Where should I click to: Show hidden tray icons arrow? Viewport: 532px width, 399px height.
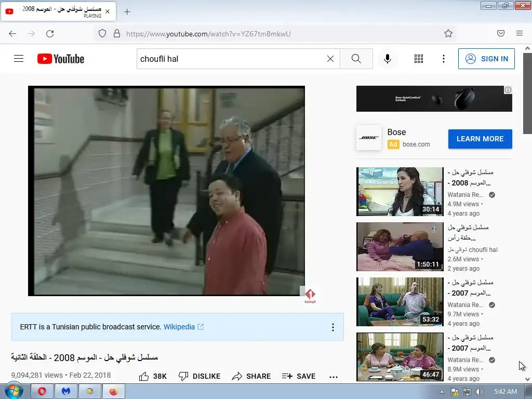pos(442,392)
